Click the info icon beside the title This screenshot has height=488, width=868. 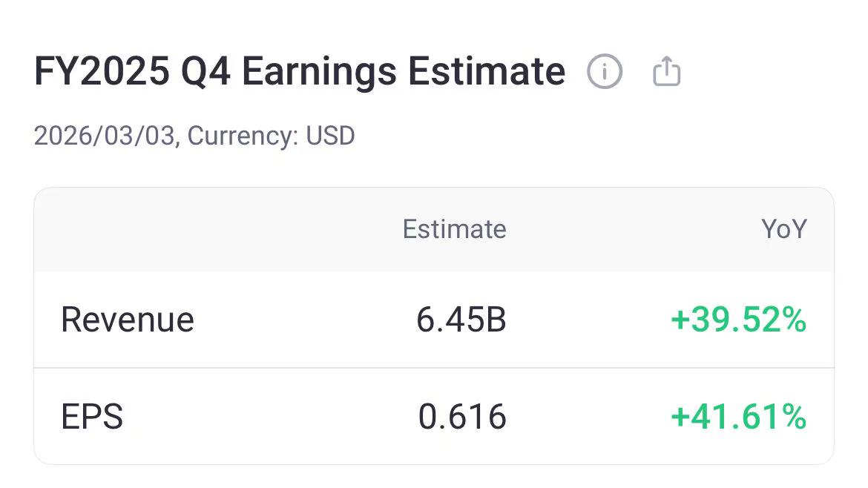click(x=605, y=72)
